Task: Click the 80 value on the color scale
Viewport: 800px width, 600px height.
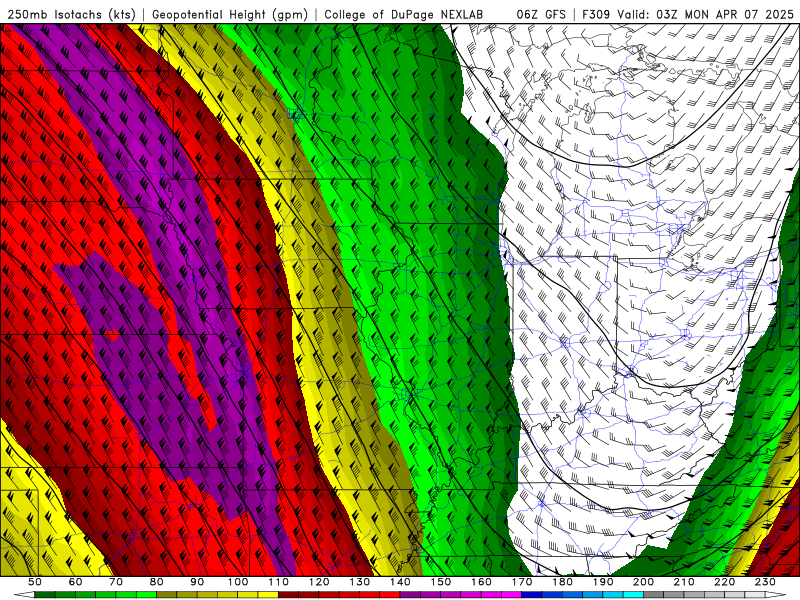Action: click(157, 582)
